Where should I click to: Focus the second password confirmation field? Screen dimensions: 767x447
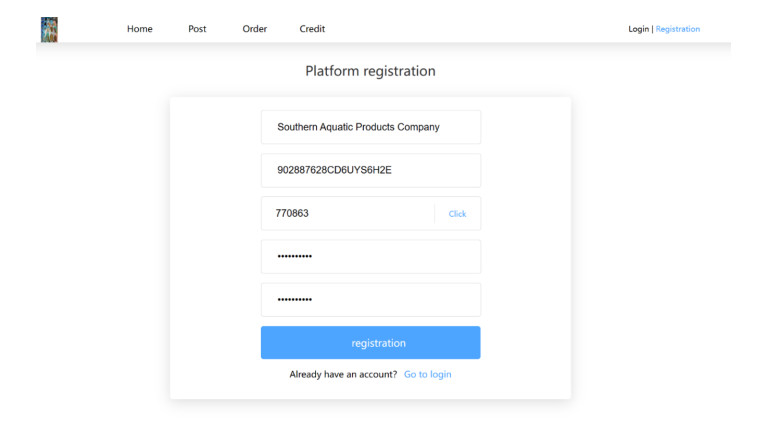(370, 300)
